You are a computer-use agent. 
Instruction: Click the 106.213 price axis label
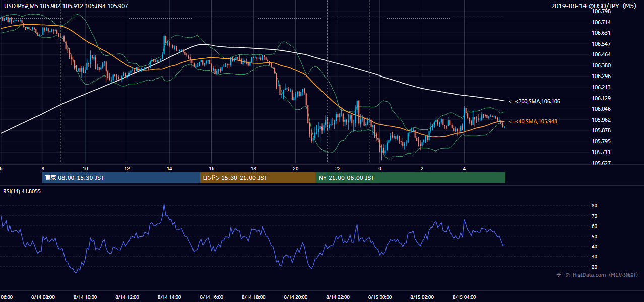[601, 87]
